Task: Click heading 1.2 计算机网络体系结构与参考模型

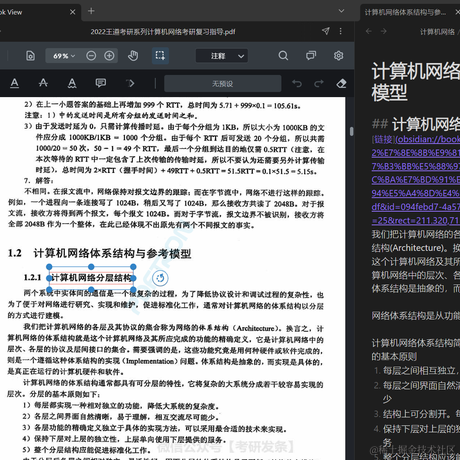Action: (99, 253)
